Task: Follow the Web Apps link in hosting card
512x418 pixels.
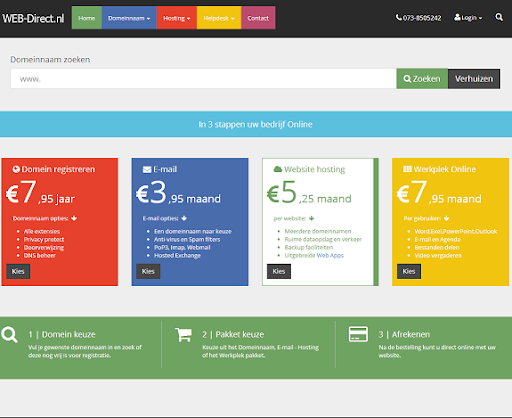Action: tap(330, 255)
